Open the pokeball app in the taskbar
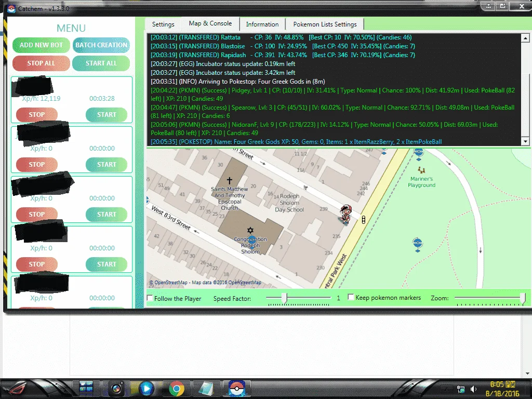 point(237,389)
